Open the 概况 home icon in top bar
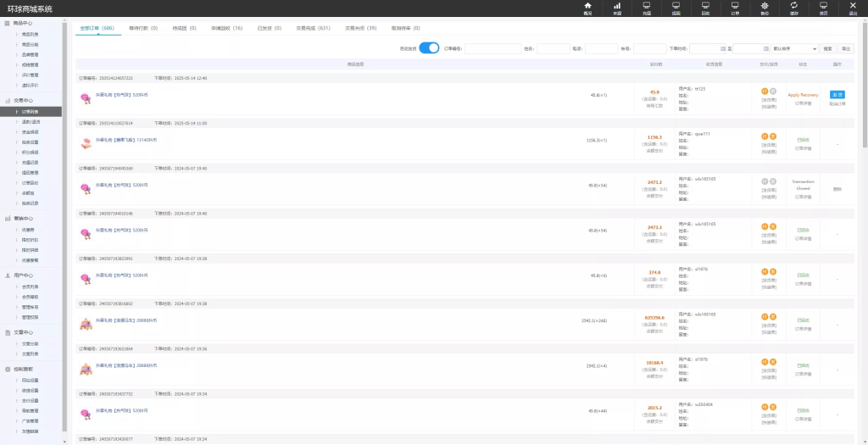 point(587,7)
